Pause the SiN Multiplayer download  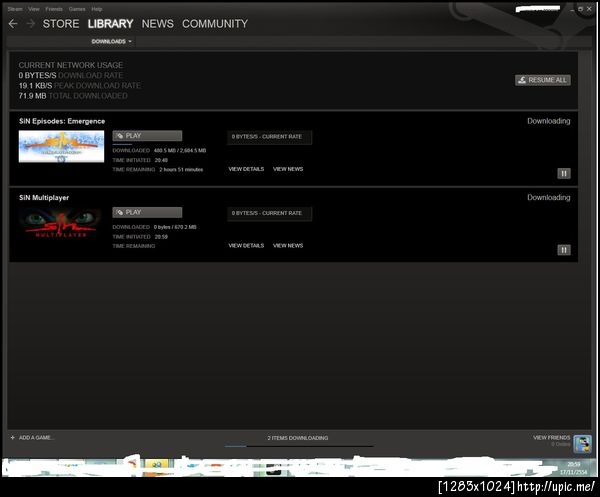point(564,250)
